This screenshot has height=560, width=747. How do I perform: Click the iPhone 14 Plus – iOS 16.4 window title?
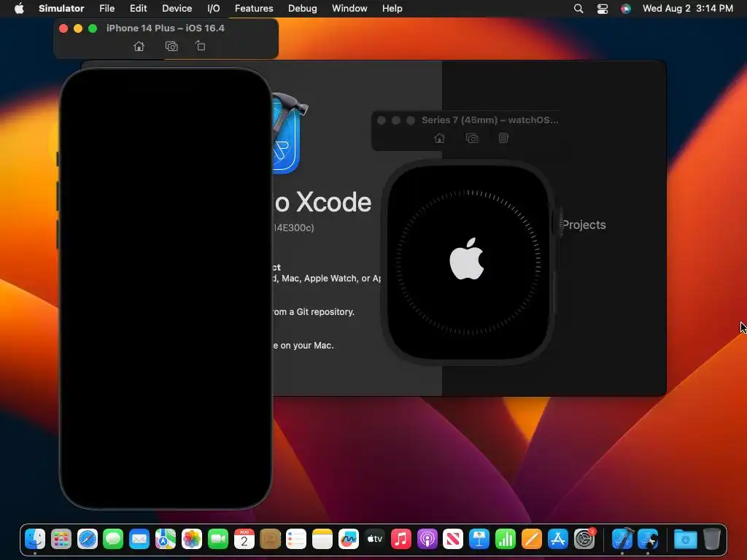click(166, 28)
